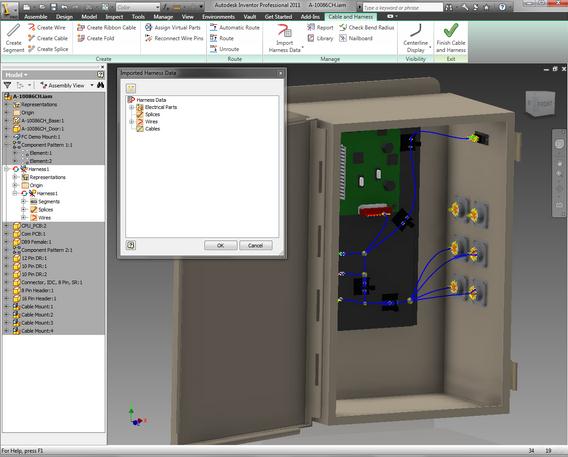Open the Vault ribbon tab

point(250,17)
